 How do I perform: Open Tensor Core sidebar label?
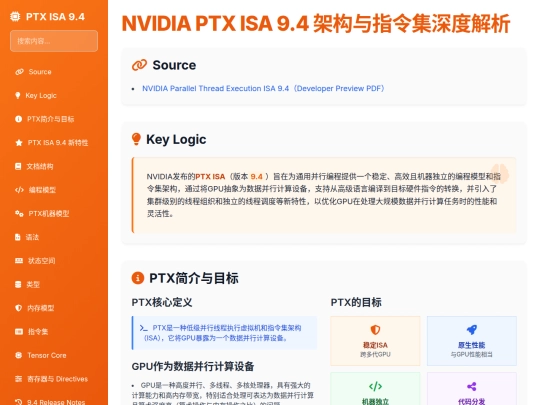coord(47,355)
